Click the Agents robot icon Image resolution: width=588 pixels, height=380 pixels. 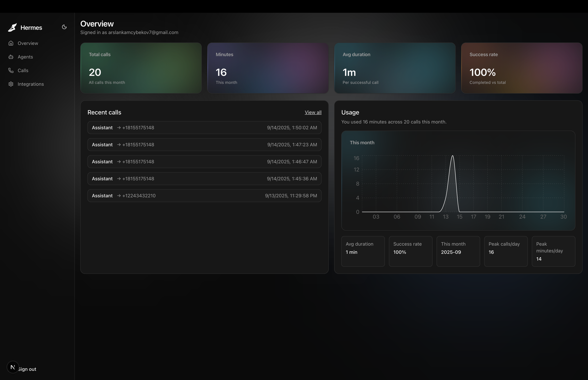(x=11, y=57)
